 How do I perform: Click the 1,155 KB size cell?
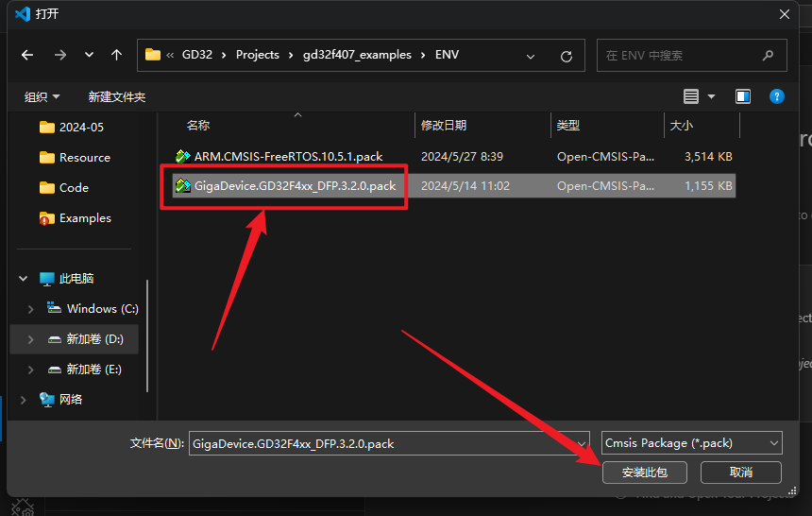pyautogui.click(x=708, y=185)
